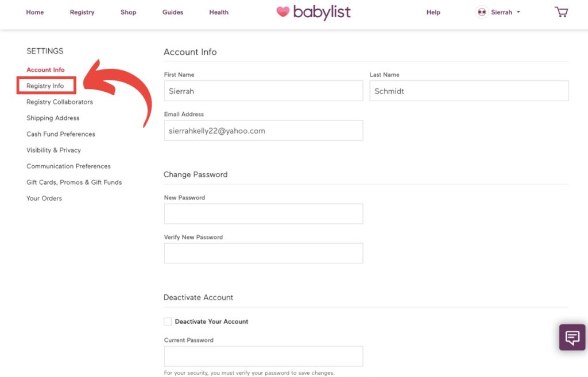
Task: Open the chat support widget
Action: coord(571,337)
